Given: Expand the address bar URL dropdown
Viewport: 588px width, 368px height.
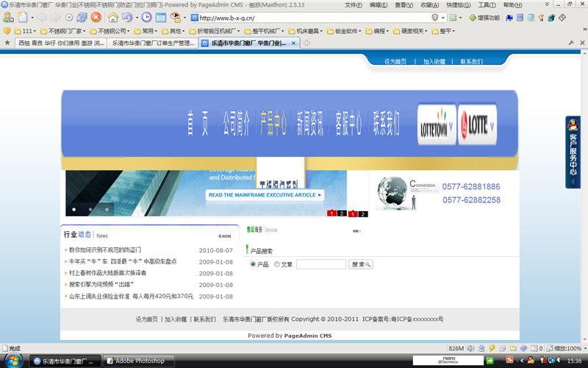Looking at the screenshot, I should (443, 17).
